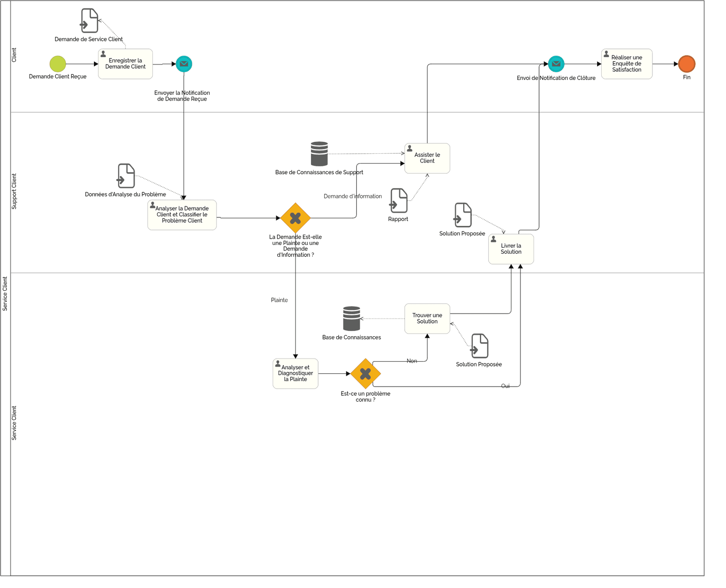Select the Envoi de Notification de Clôture message event
This screenshot has width=726, height=588.
(x=556, y=64)
